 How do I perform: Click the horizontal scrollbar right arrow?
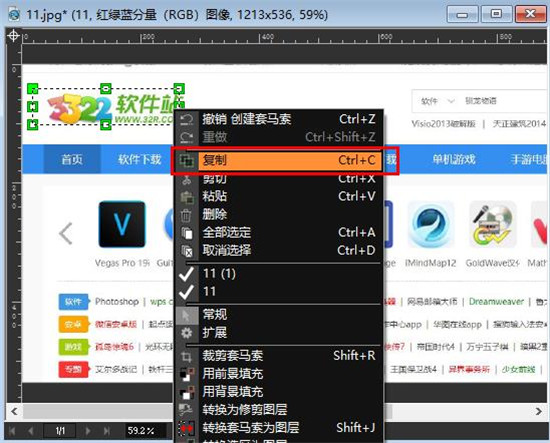538,411
